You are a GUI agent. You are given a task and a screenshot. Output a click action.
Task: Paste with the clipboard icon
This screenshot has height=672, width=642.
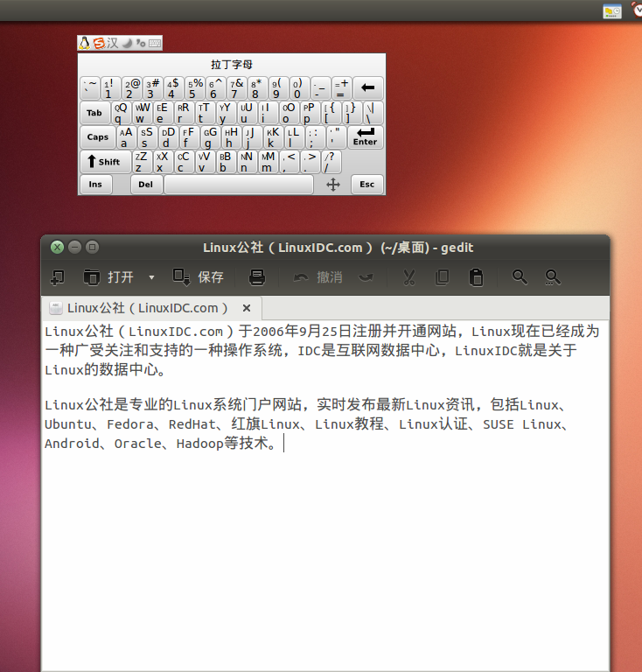(477, 277)
